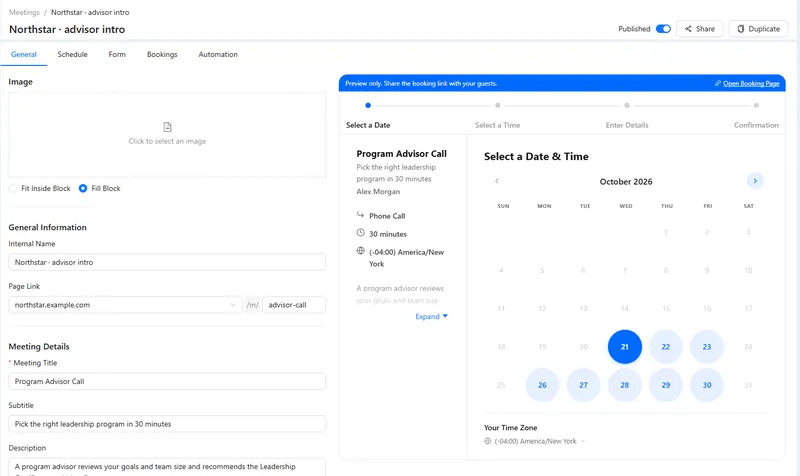
Task: Go to next month in calendar
Action: 755,181
